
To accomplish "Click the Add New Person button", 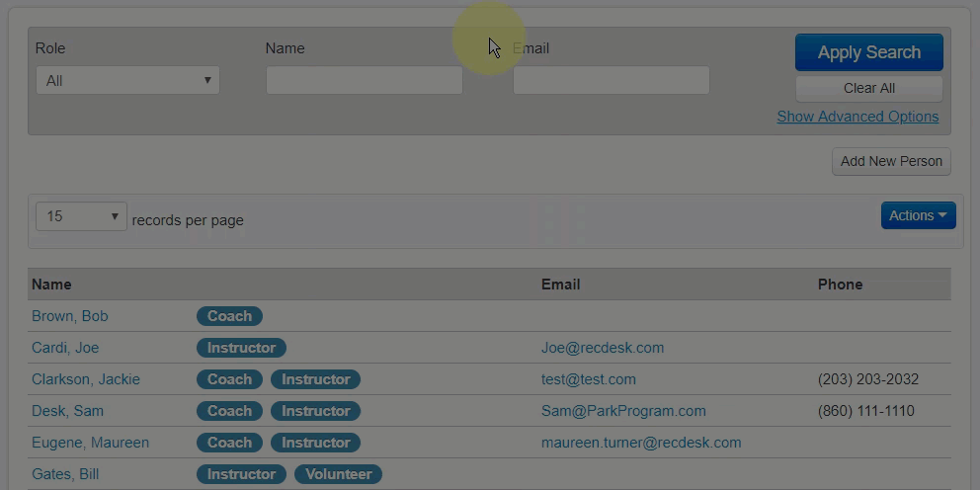I will [891, 161].
